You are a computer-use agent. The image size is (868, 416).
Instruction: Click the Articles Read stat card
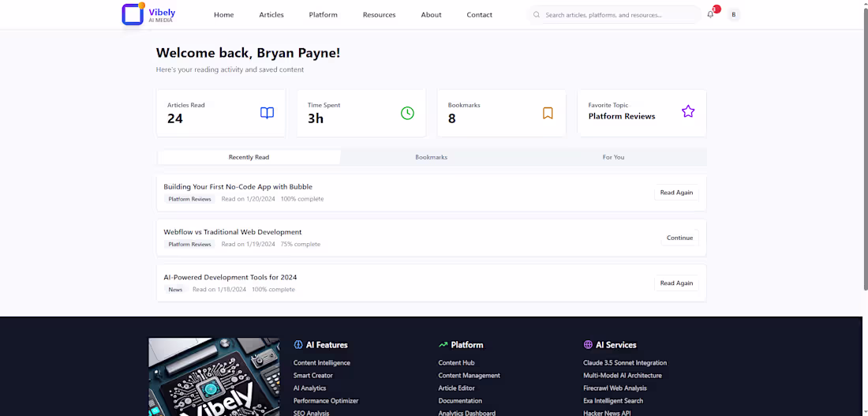221,113
